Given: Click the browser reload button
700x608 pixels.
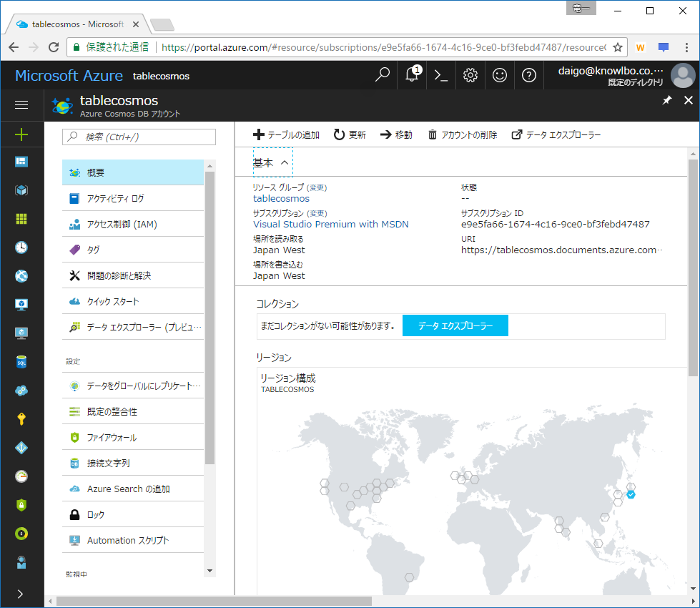Looking at the screenshot, I should pyautogui.click(x=54, y=47).
